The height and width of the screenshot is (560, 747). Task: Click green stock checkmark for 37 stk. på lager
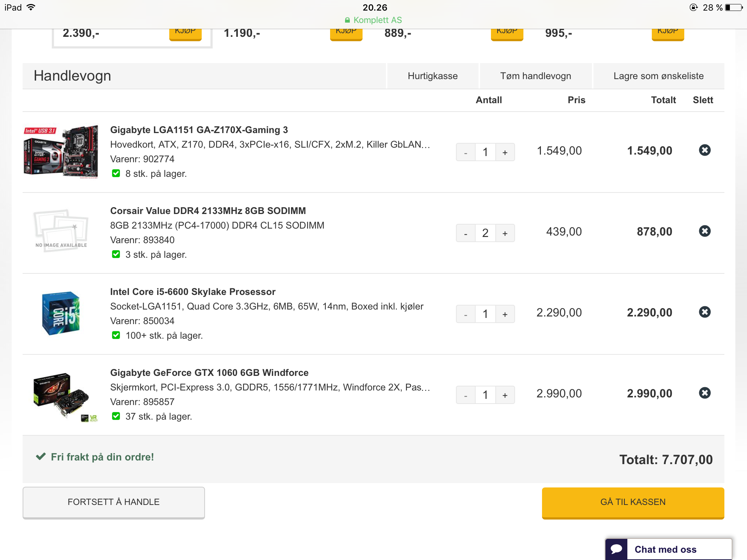116,416
